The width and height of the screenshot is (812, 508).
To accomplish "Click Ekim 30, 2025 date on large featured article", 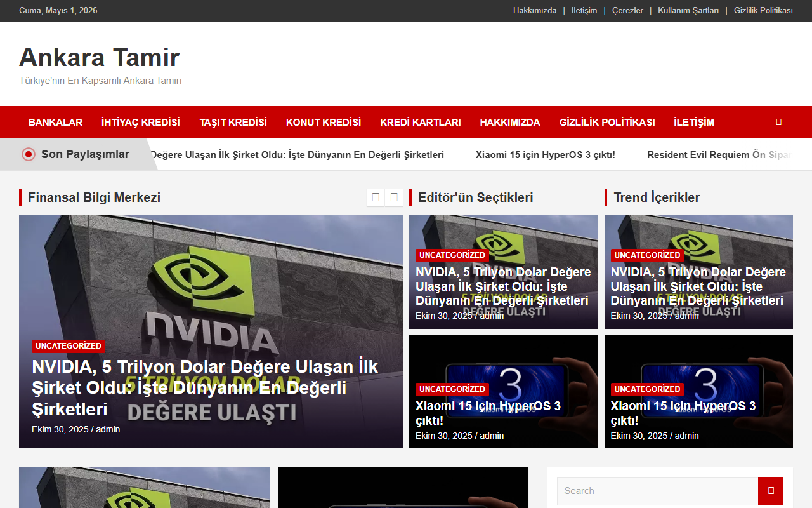I will coord(60,429).
